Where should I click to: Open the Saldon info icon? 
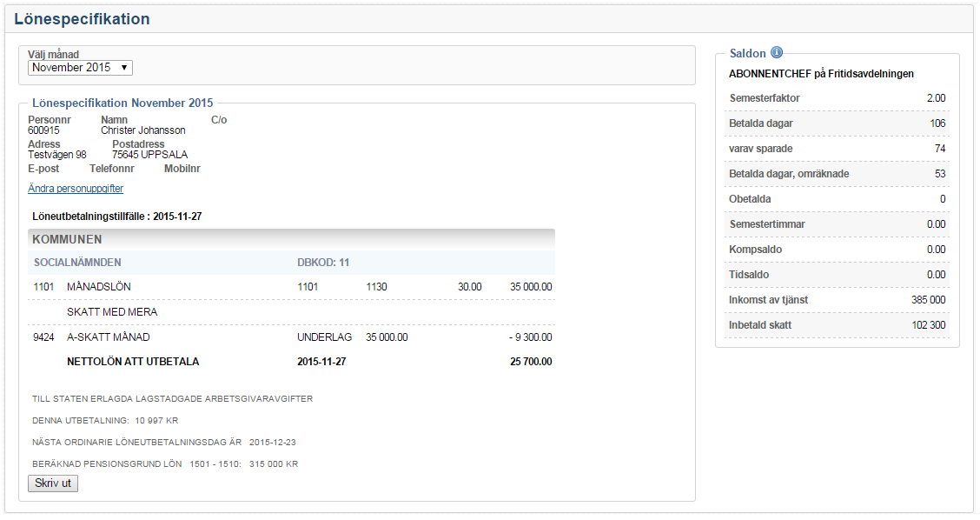tap(776, 52)
